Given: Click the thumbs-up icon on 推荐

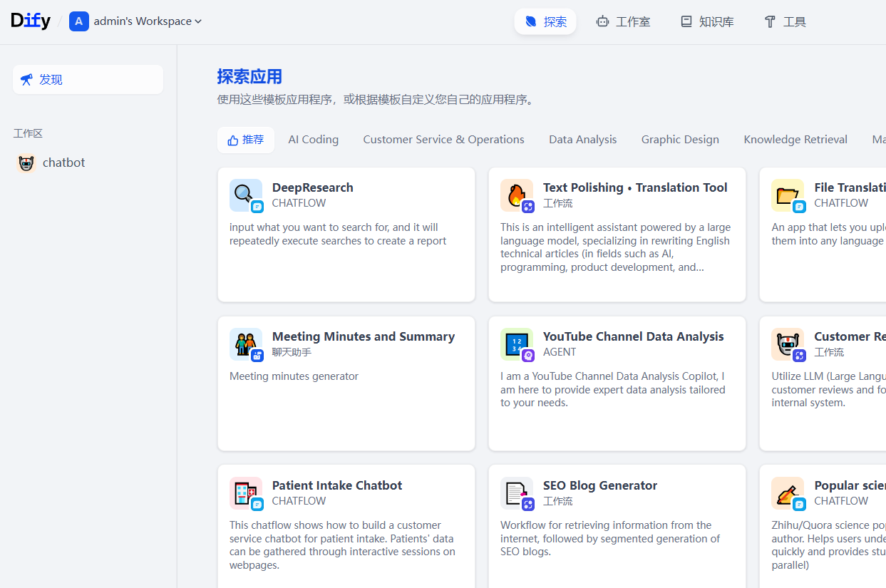Looking at the screenshot, I should [232, 140].
